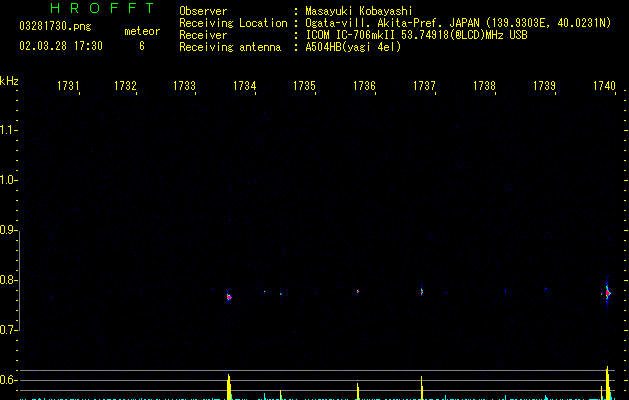Click the yellow signal peak just before 1734
The height and width of the screenshot is (400, 629).
pos(229,387)
